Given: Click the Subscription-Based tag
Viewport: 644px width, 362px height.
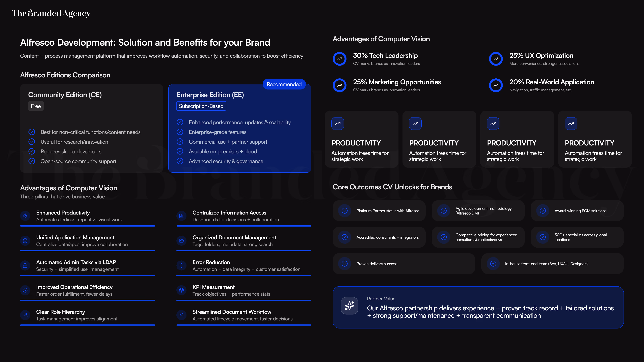Looking at the screenshot, I should [x=201, y=106].
